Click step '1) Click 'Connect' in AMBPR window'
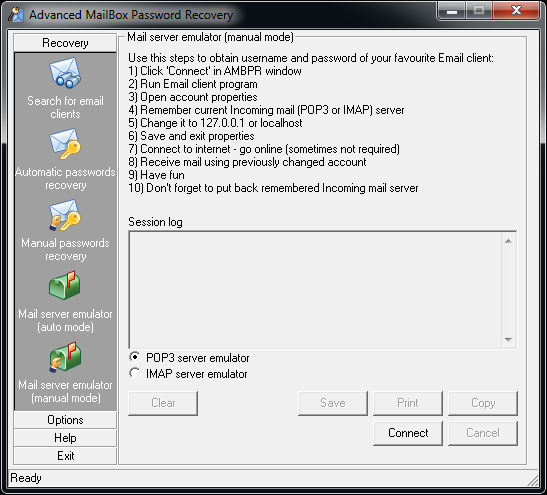547x495 pixels. click(215, 71)
